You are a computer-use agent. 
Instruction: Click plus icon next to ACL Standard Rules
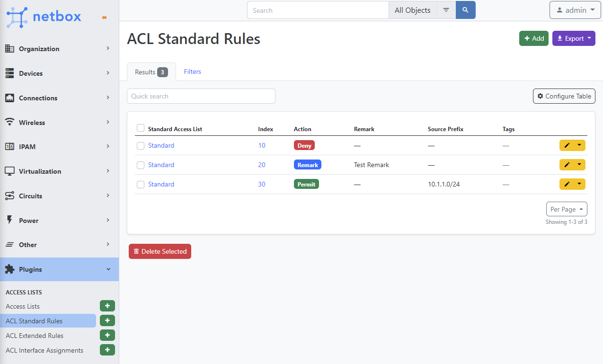tap(107, 321)
